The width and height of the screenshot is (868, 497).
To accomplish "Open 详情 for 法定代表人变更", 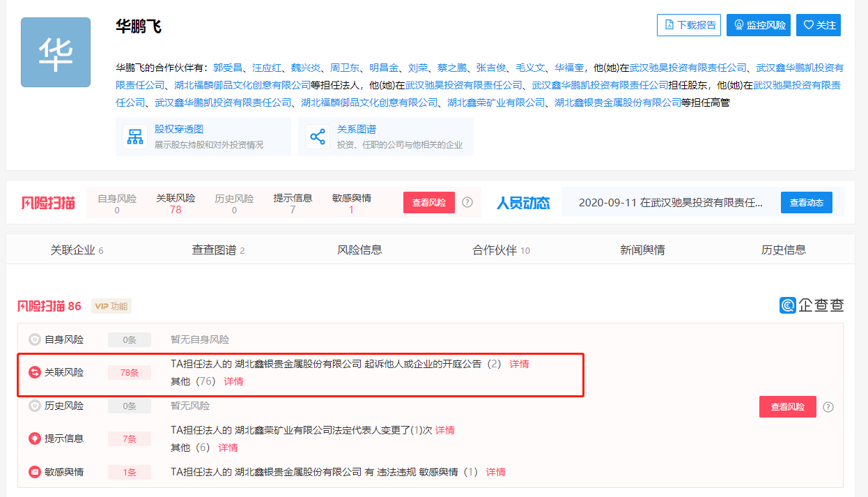I will click(445, 430).
